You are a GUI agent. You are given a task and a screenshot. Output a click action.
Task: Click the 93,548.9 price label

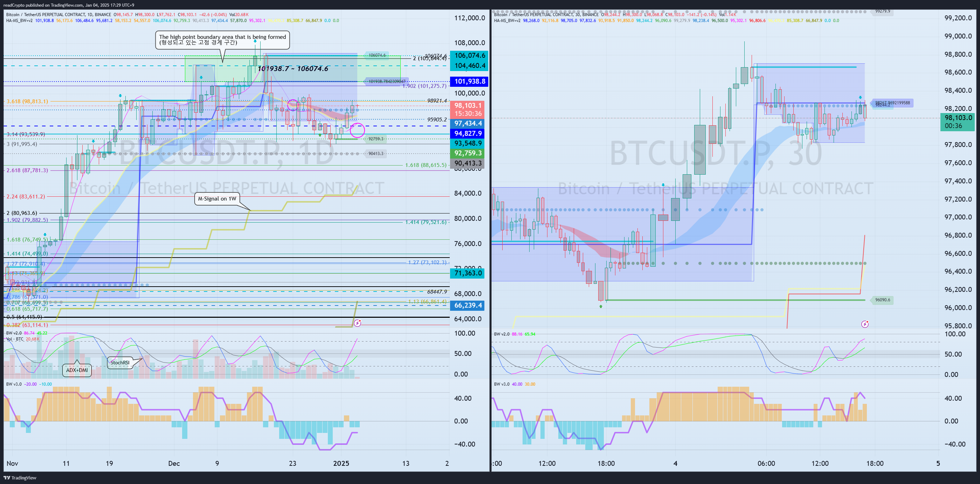[468, 143]
